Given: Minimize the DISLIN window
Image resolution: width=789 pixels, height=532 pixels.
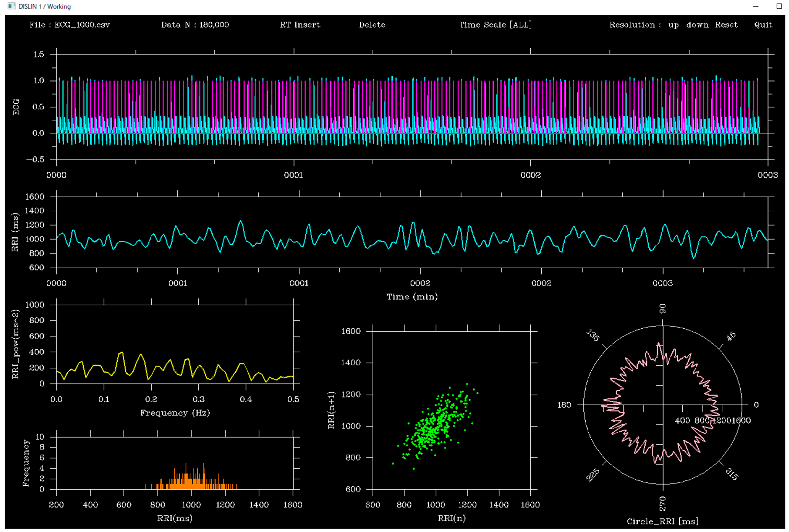Looking at the screenshot, I should click(755, 6).
